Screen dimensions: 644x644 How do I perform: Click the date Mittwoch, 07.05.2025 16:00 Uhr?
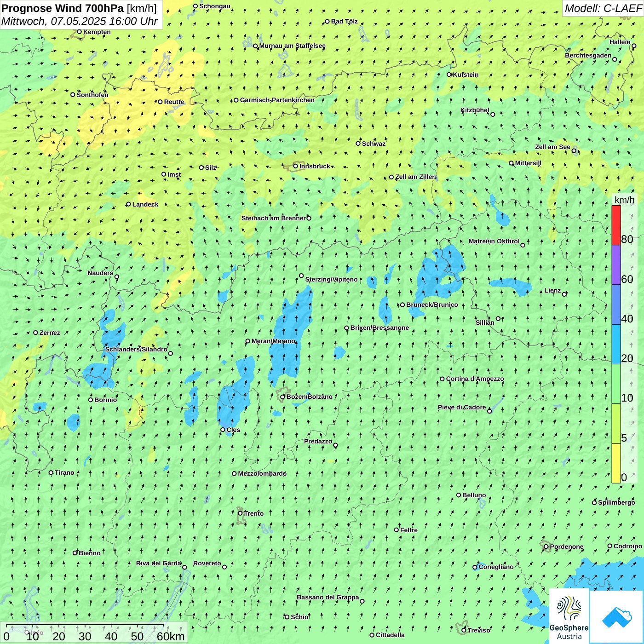click(x=80, y=21)
